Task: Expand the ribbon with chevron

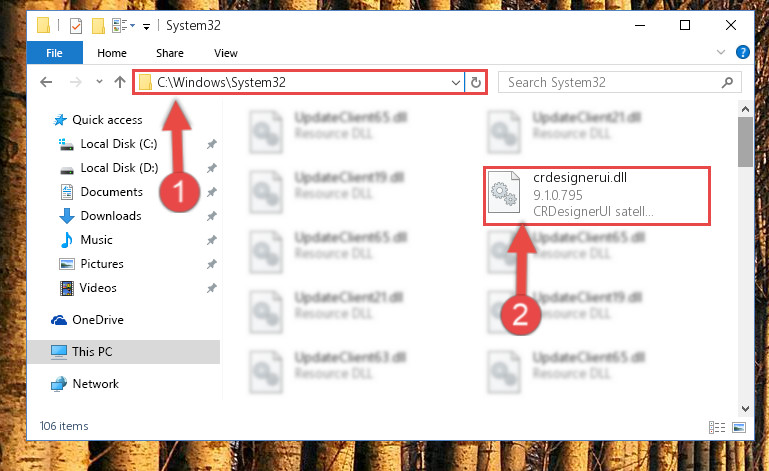Action: click(x=720, y=52)
